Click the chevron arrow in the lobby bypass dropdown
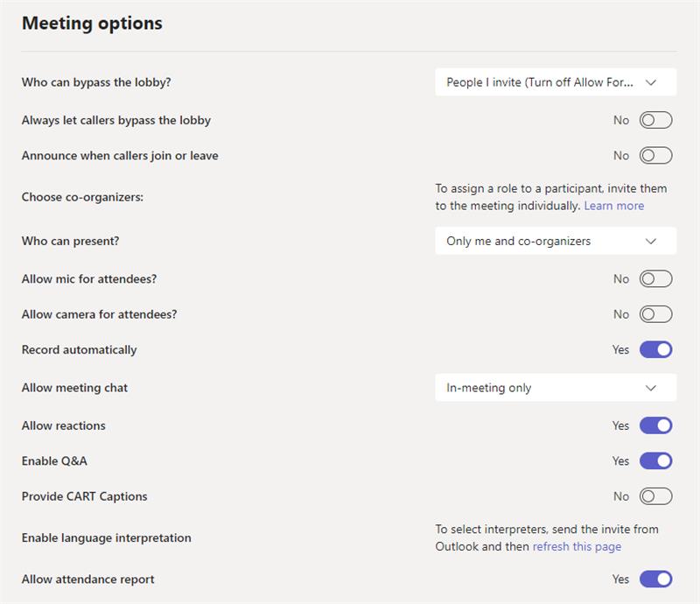The height and width of the screenshot is (604, 700). coord(650,82)
